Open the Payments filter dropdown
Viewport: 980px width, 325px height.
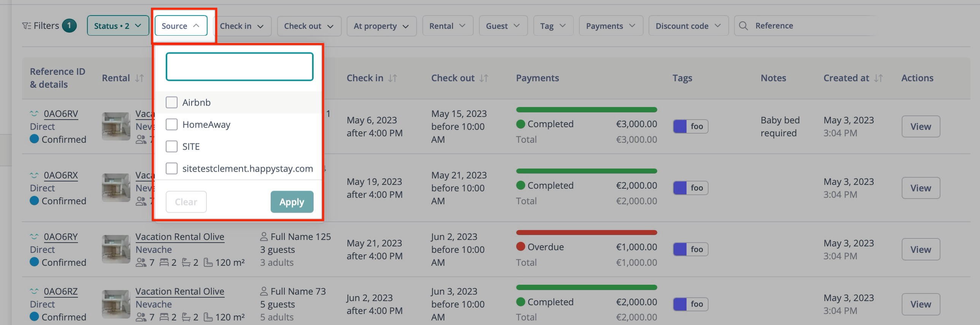[611, 26]
